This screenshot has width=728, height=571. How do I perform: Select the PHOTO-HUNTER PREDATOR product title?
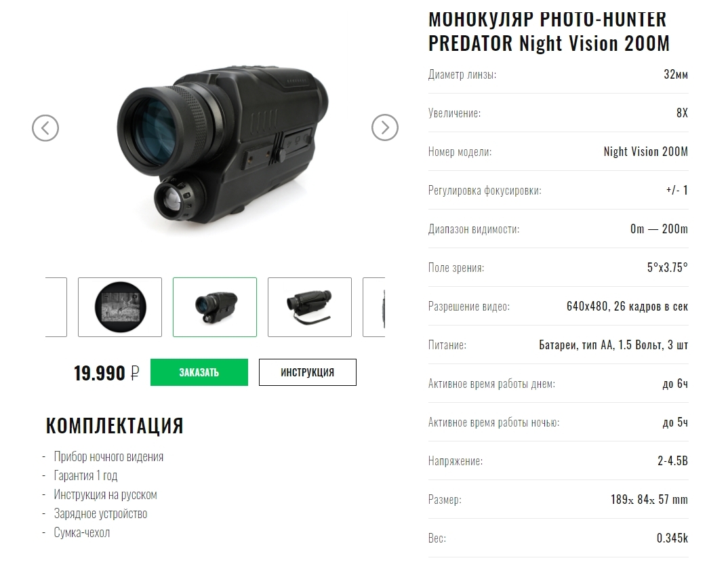click(549, 31)
